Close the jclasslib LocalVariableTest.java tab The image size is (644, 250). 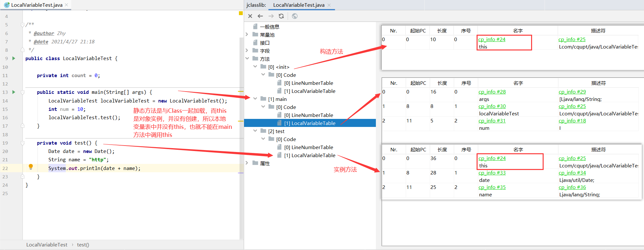click(329, 5)
